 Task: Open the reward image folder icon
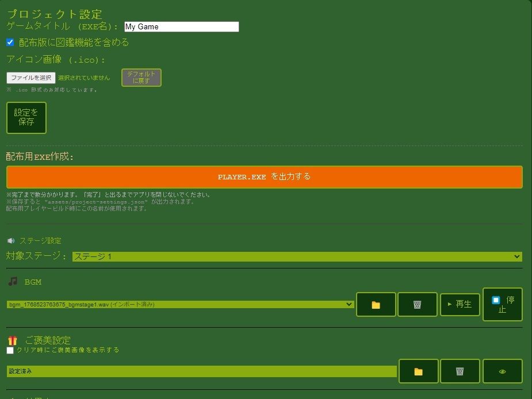(x=418, y=371)
